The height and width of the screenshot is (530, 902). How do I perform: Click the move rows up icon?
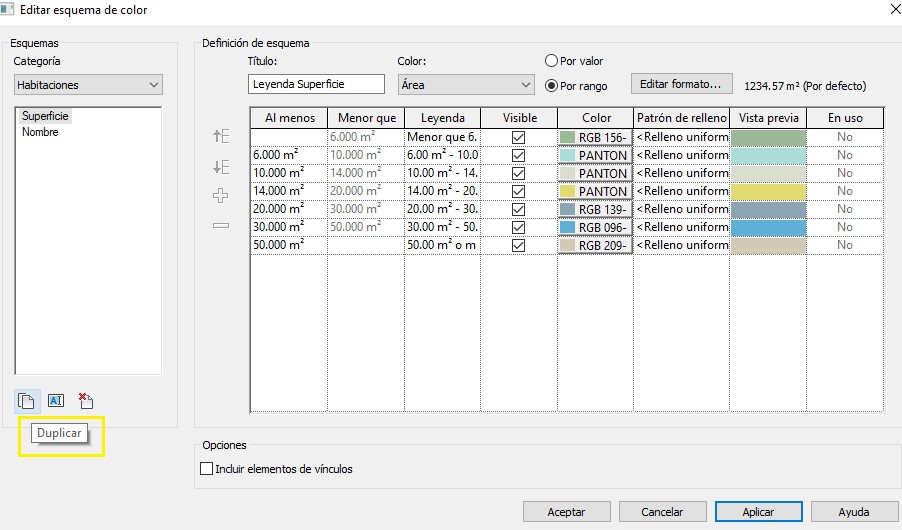click(221, 136)
